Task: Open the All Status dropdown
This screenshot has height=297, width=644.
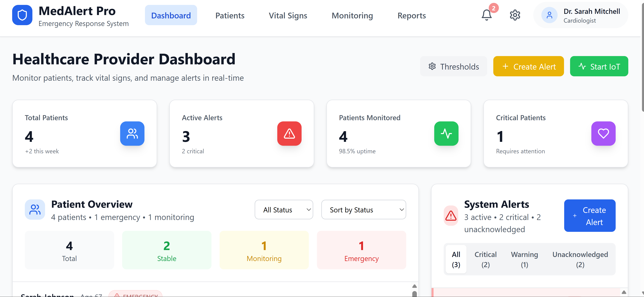Action: click(x=284, y=210)
